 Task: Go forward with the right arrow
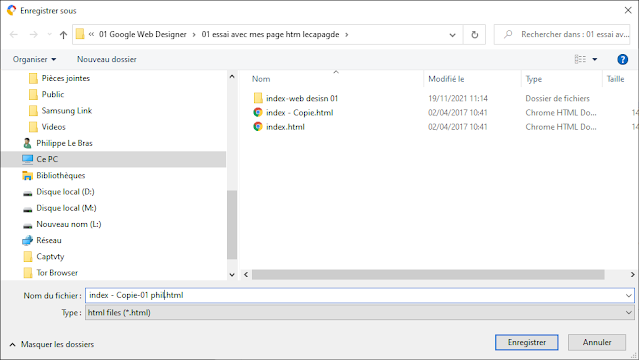(x=33, y=35)
